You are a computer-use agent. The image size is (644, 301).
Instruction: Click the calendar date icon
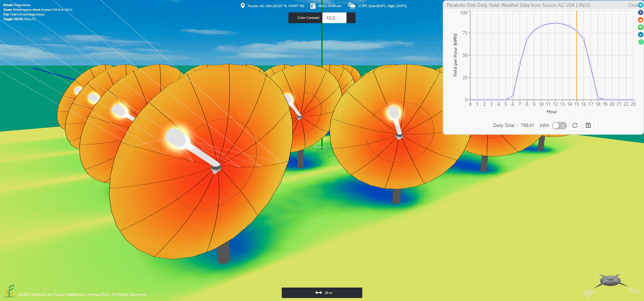point(313,6)
